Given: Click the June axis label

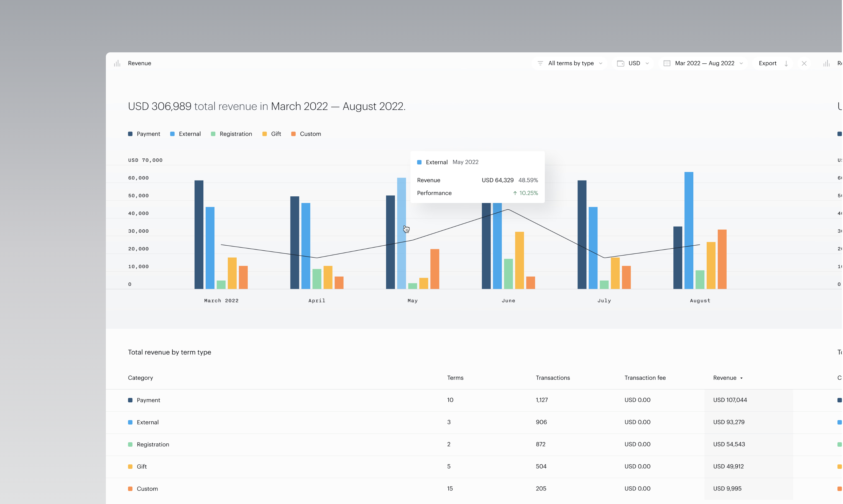Looking at the screenshot, I should 509,301.
